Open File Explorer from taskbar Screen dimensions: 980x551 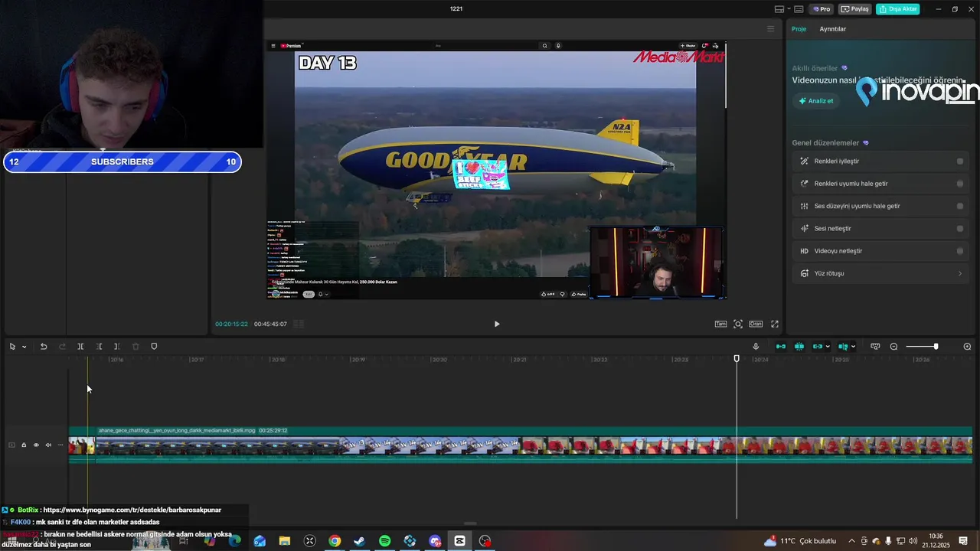[285, 541]
